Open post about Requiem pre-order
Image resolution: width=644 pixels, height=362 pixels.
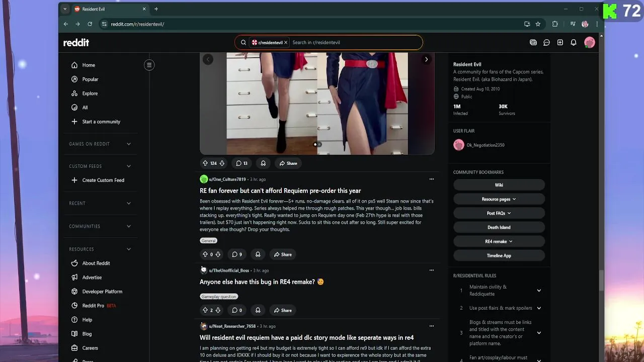click(280, 191)
